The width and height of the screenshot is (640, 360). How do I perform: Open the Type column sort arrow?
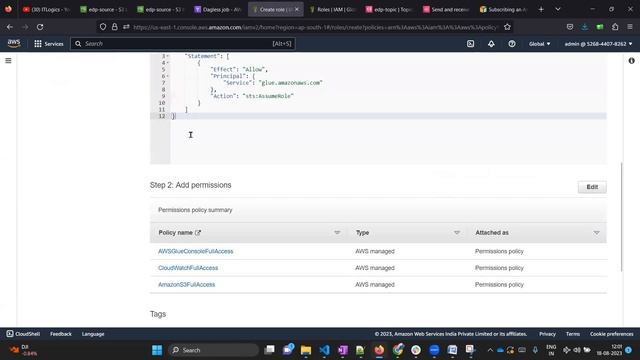click(456, 233)
